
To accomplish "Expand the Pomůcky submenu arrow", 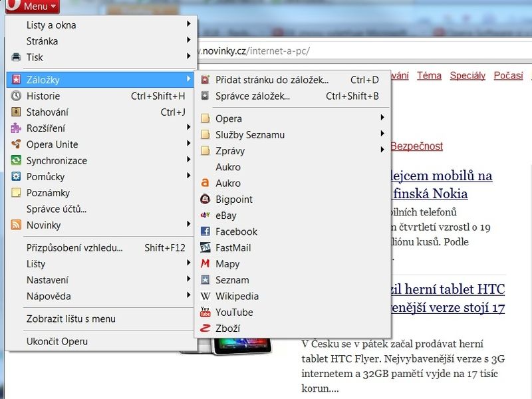I will point(189,176).
